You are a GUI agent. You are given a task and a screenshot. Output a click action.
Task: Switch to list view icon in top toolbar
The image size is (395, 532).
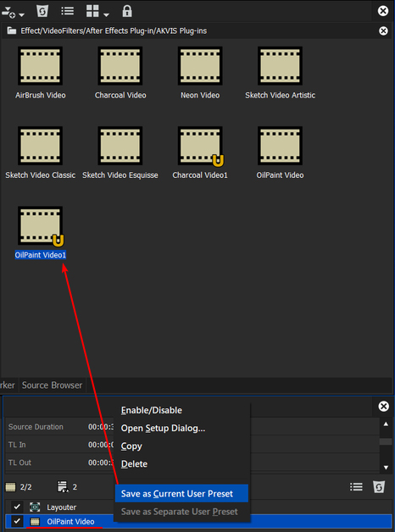[67, 11]
